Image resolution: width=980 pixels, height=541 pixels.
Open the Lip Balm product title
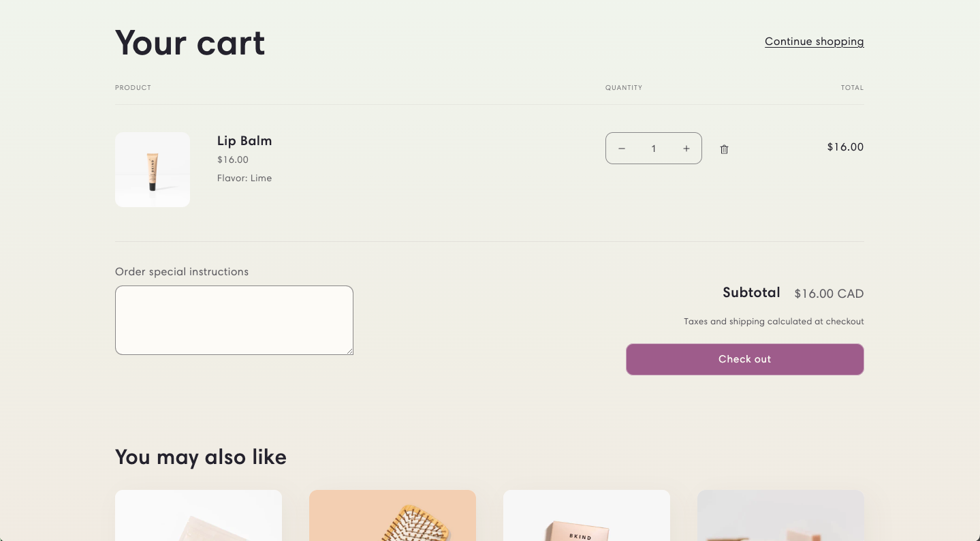(x=244, y=141)
